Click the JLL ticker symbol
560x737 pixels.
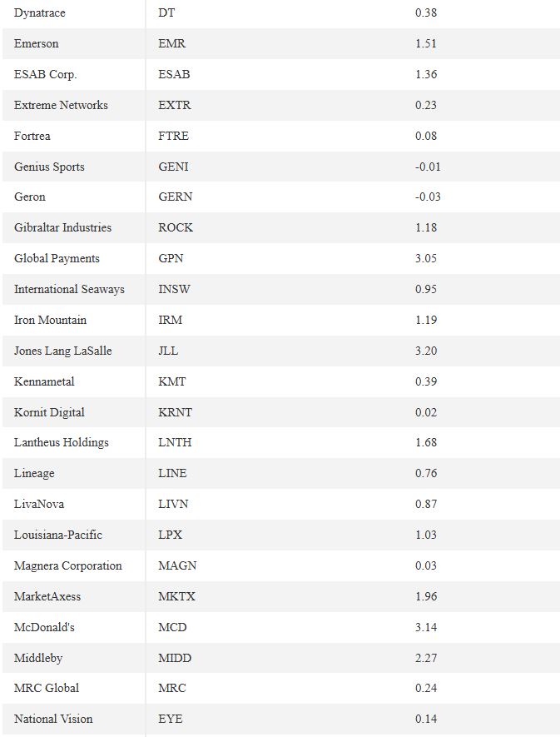click(168, 351)
